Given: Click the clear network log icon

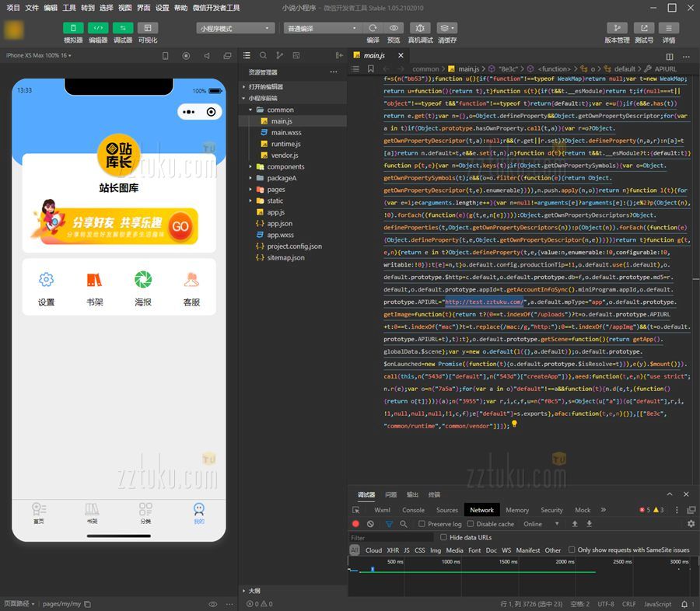Looking at the screenshot, I should point(371,524).
